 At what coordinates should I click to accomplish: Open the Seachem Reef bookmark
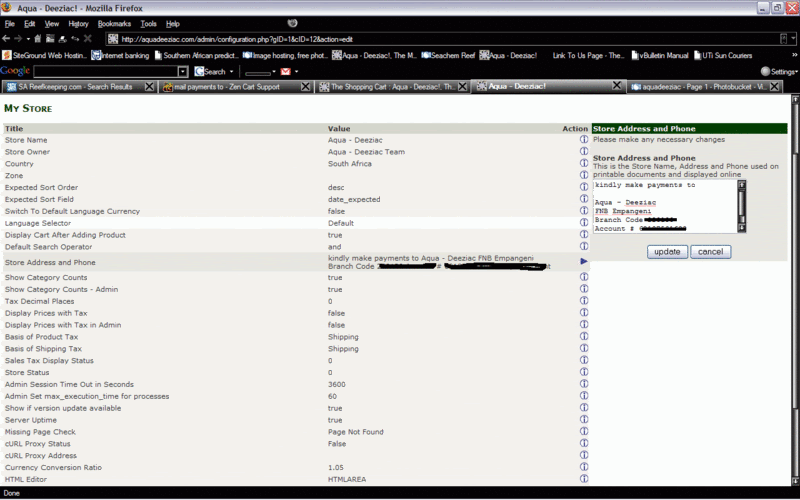click(x=449, y=55)
